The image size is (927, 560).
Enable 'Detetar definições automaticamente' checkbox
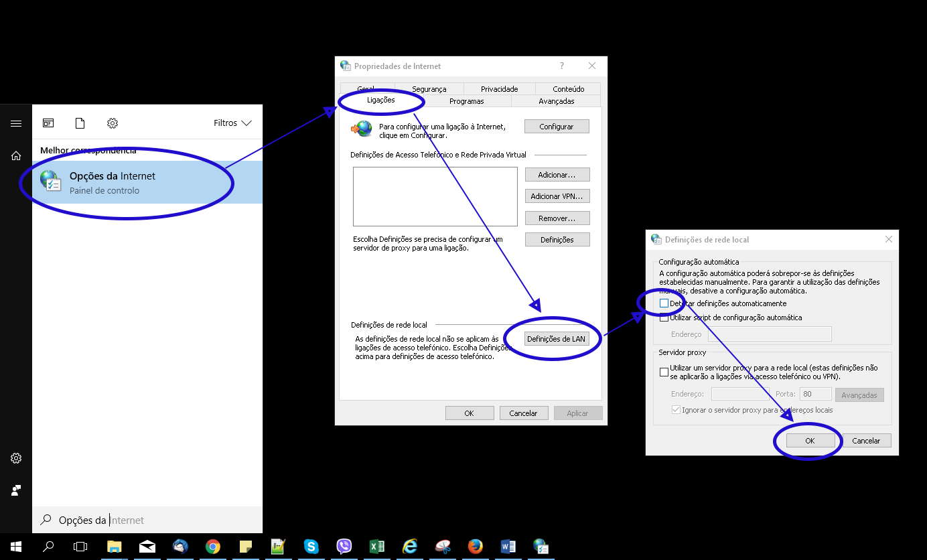(x=664, y=303)
